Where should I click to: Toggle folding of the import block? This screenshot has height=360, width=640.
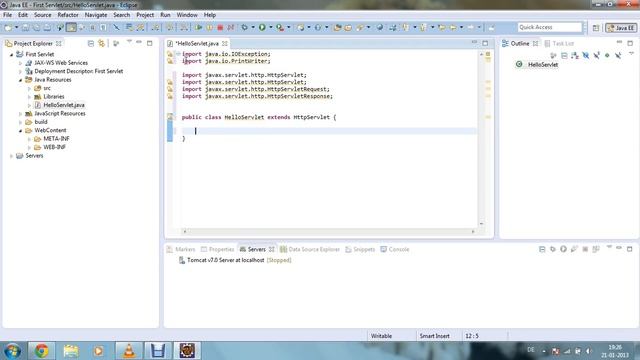(178, 54)
